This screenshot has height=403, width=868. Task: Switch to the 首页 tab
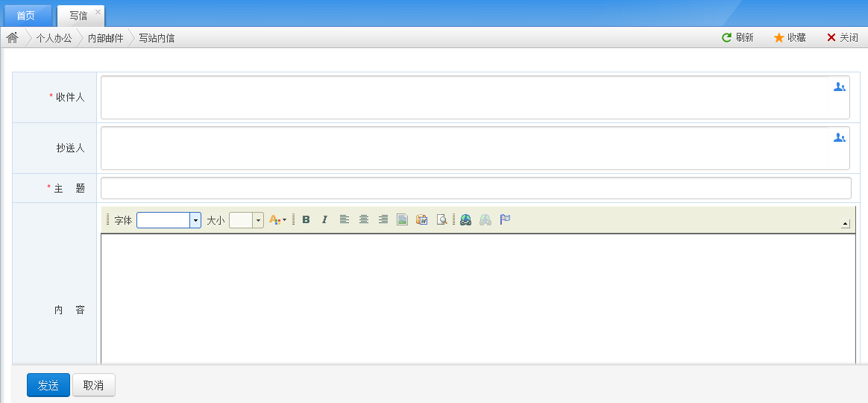click(x=26, y=16)
